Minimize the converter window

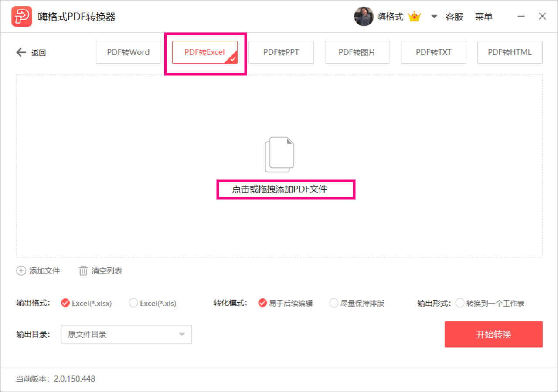pyautogui.click(x=521, y=16)
